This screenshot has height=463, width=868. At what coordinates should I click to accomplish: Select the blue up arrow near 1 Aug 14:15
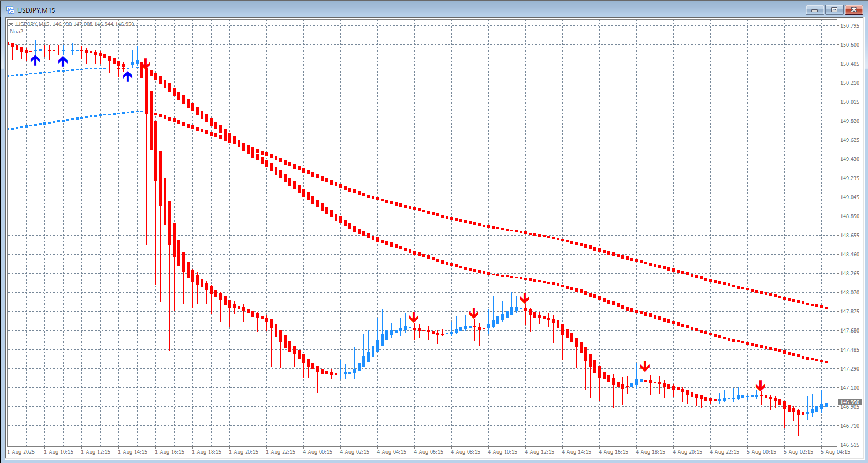point(128,76)
